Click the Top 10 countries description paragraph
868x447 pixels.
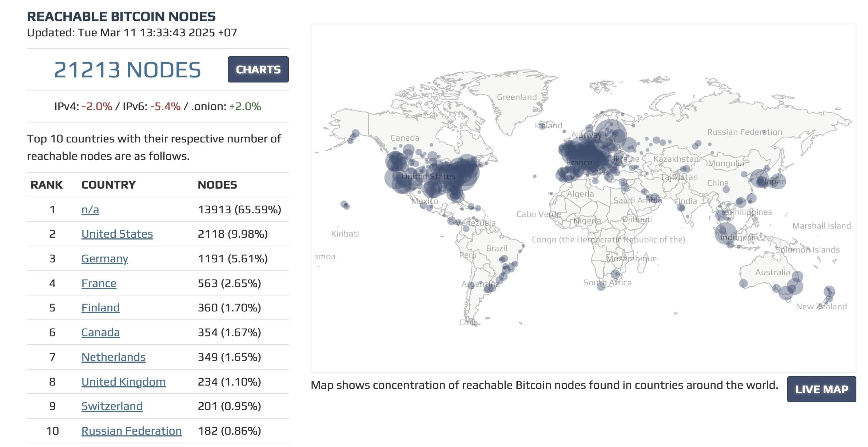coord(154,147)
